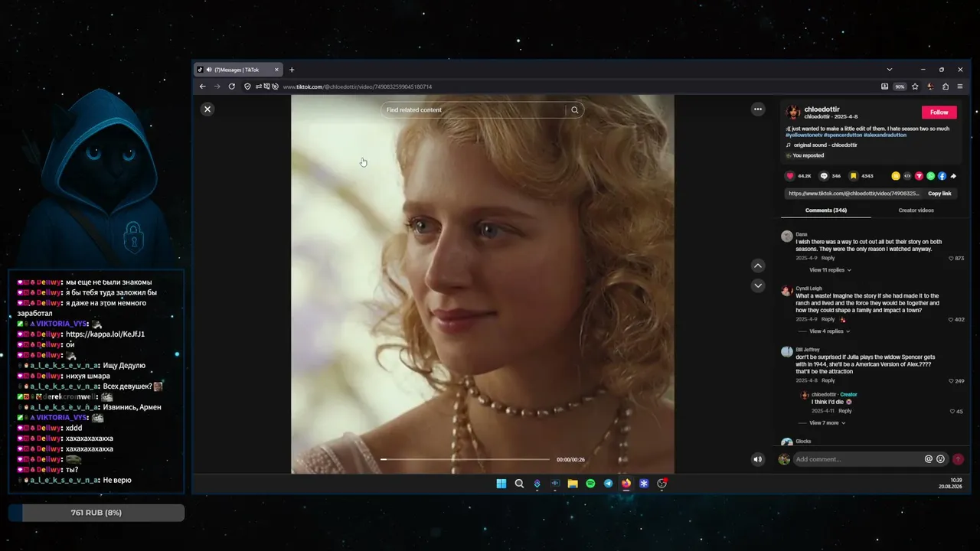
Task: Share the video to WhatsApp
Action: (931, 176)
